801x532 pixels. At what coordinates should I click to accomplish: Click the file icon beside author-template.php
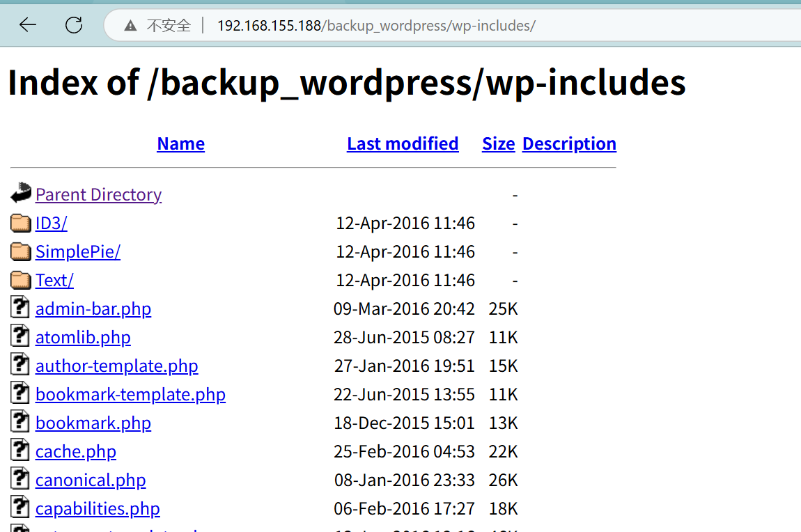pyautogui.click(x=20, y=364)
